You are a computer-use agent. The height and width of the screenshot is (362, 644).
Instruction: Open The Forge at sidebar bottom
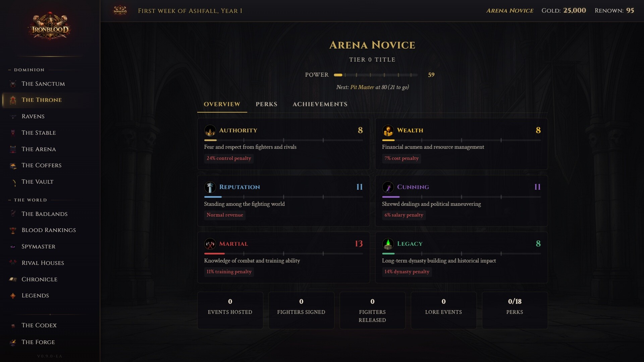[x=38, y=342]
